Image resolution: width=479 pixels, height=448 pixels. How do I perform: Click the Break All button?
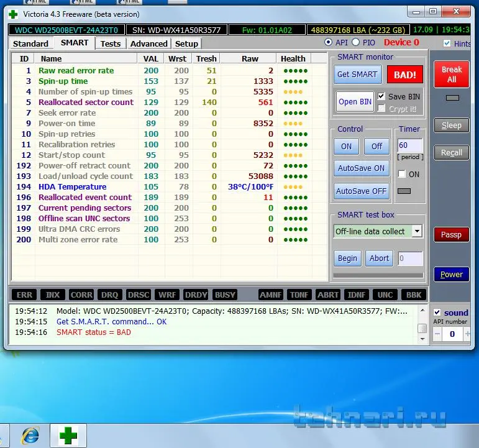click(452, 75)
